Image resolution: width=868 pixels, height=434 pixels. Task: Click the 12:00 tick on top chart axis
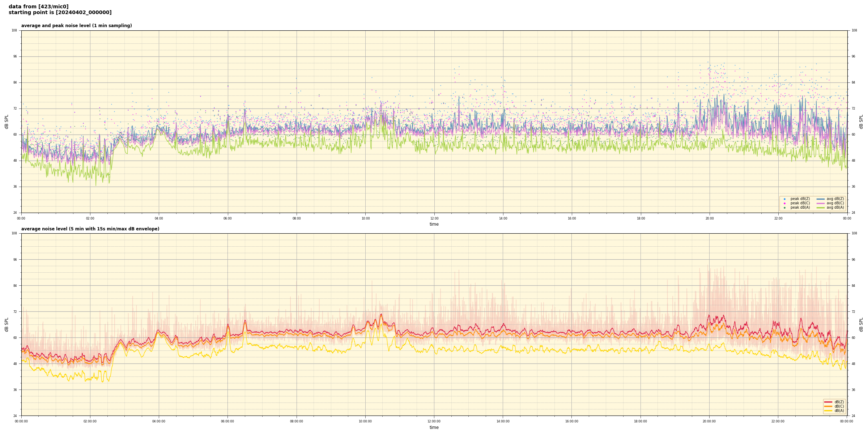tap(434, 218)
